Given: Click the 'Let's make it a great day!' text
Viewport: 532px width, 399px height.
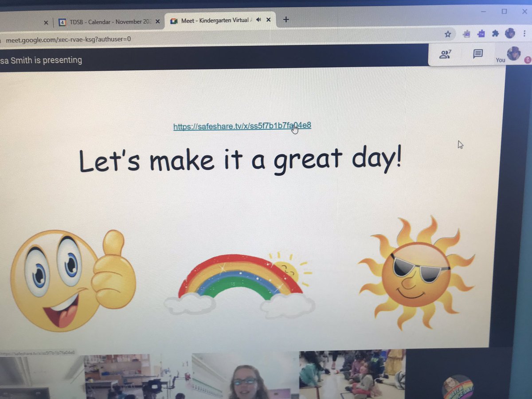Looking at the screenshot, I should click(x=240, y=160).
